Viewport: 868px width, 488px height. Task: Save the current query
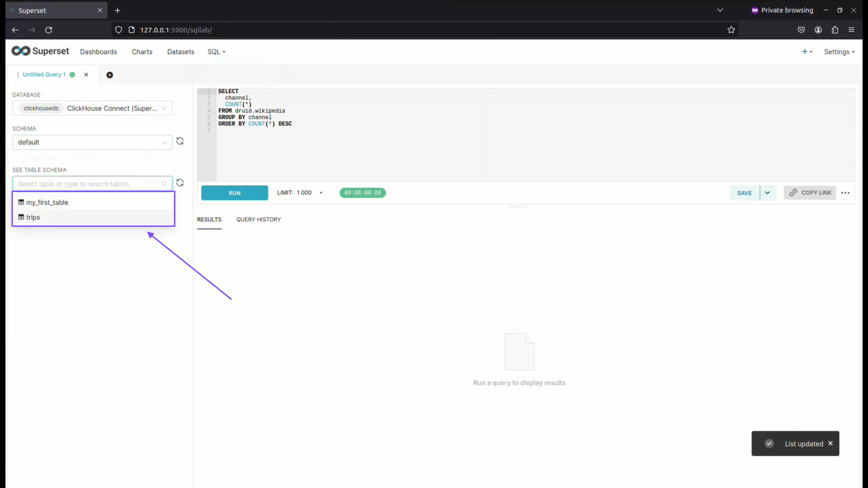[x=744, y=193]
